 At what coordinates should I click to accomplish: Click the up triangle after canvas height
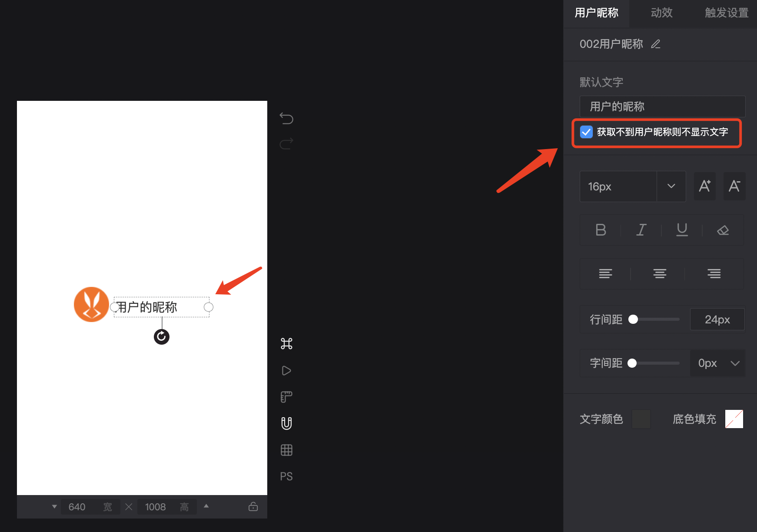(206, 506)
